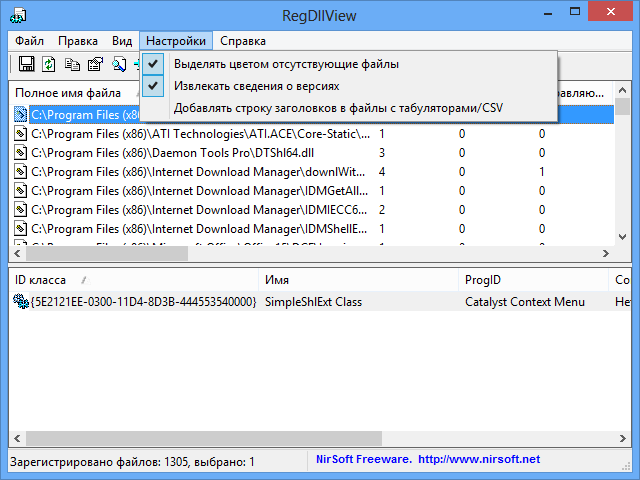Click the value 3 in the DTShl64.dll row
640x480 pixels.
tap(382, 153)
